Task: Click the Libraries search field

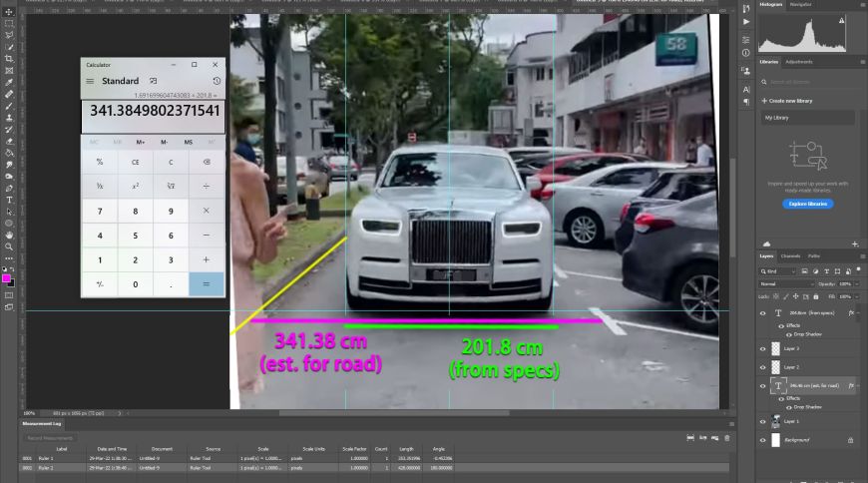Action: tap(808, 82)
